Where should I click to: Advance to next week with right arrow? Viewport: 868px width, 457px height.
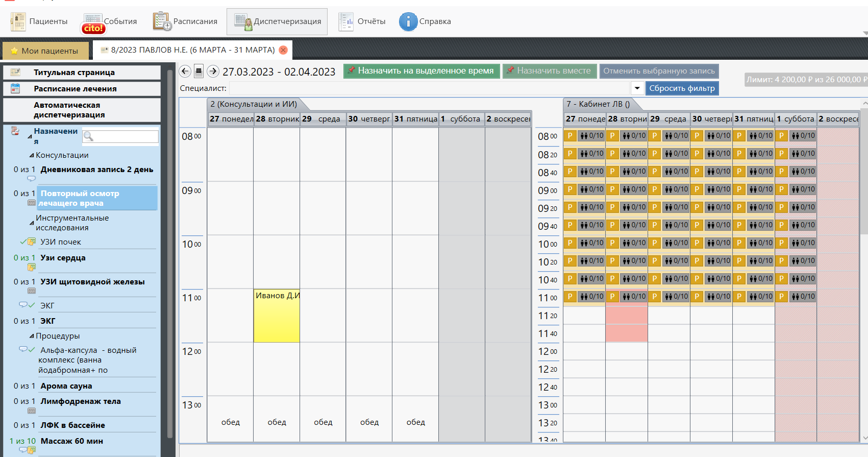click(x=213, y=71)
